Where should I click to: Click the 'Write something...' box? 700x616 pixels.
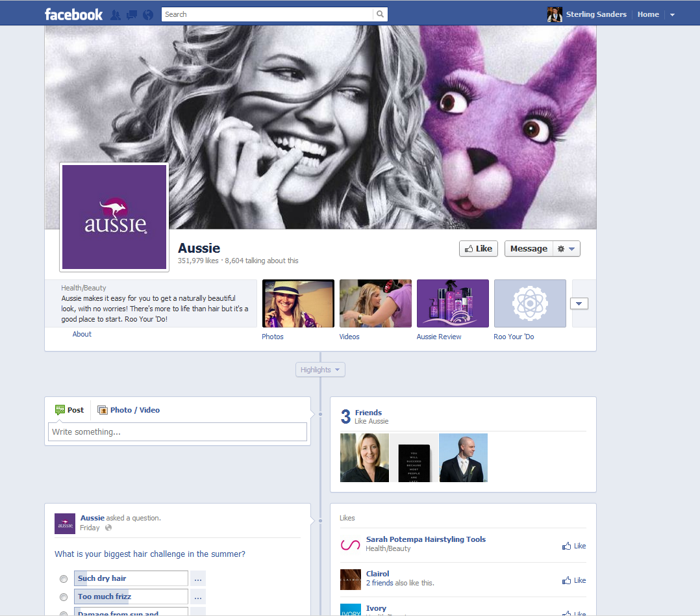click(x=177, y=432)
